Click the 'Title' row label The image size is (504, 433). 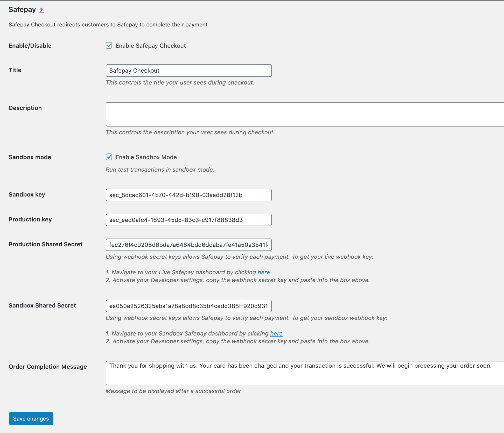pyautogui.click(x=15, y=70)
